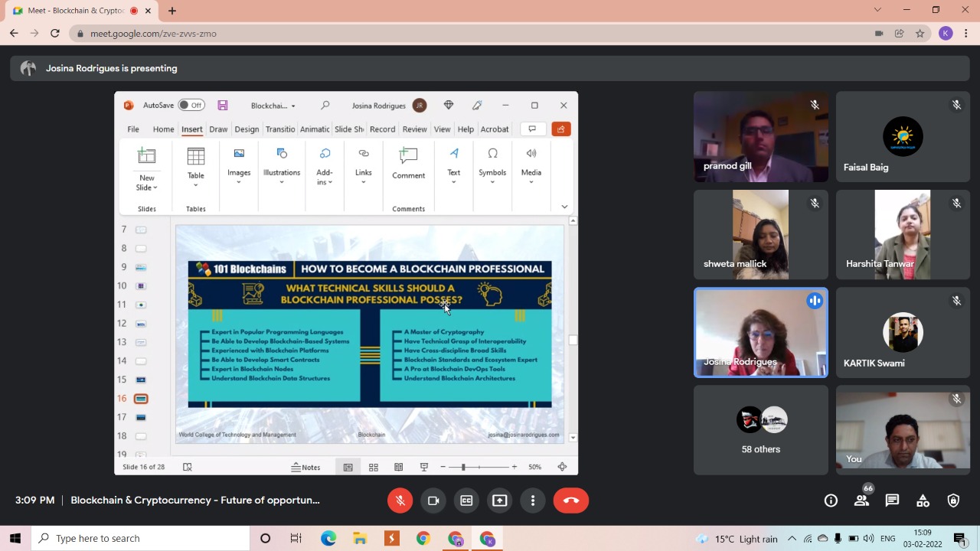Open meeting details info icon
Viewport: 980px width, 551px height.
[831, 500]
